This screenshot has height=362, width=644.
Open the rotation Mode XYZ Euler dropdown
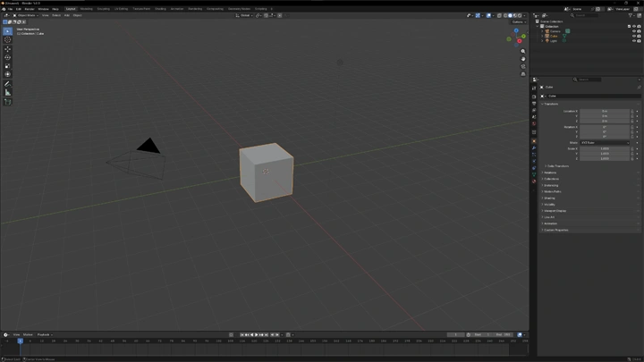(x=606, y=142)
